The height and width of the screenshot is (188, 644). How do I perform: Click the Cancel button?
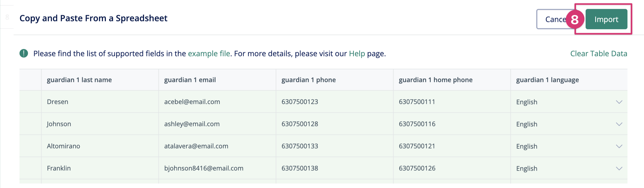pos(552,19)
